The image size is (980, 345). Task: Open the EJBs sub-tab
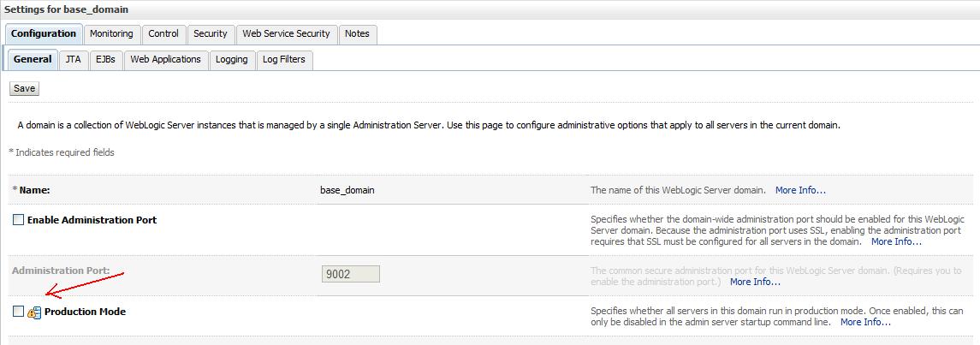tap(105, 59)
